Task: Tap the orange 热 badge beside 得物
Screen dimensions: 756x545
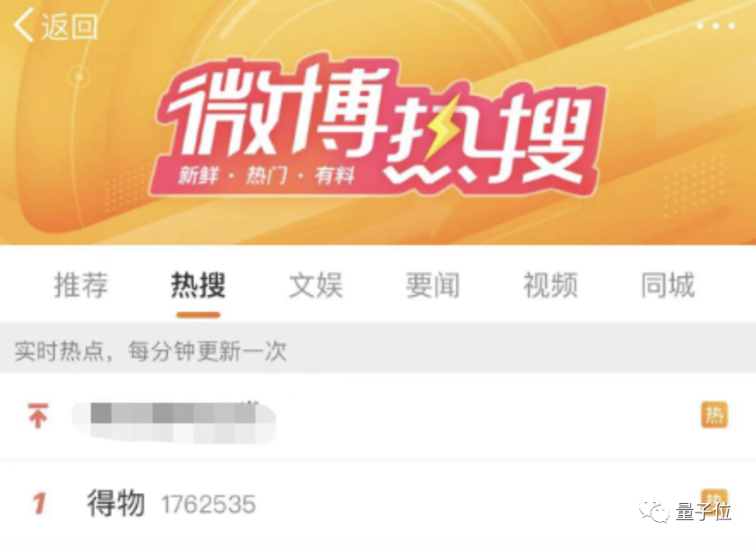Action: point(714,496)
